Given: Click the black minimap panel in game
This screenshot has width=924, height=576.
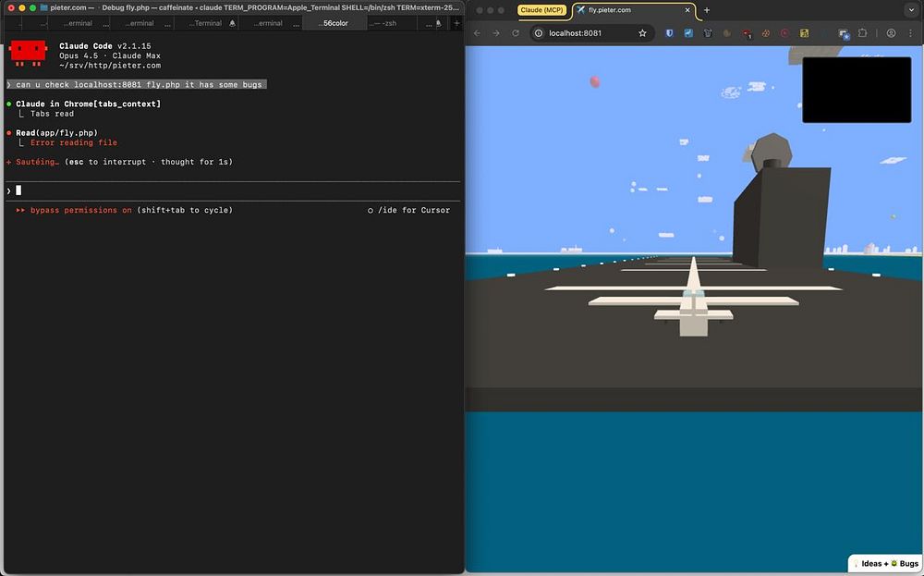Looking at the screenshot, I should click(856, 90).
